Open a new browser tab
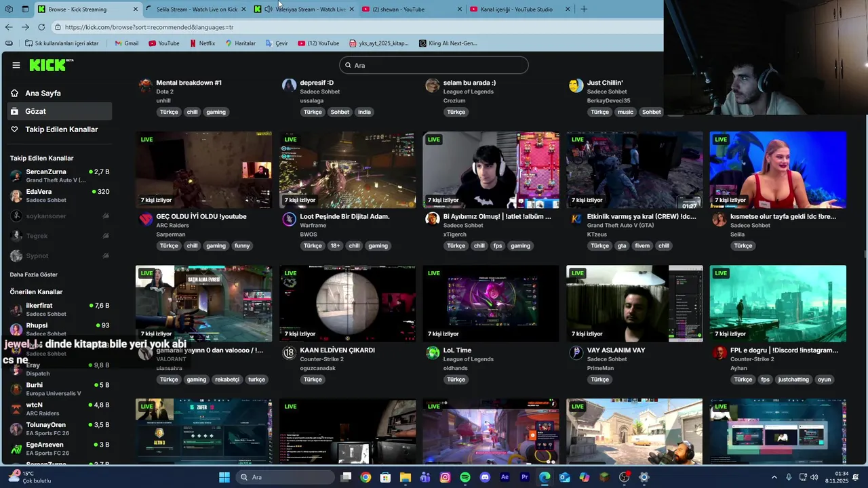The image size is (868, 488). [584, 9]
